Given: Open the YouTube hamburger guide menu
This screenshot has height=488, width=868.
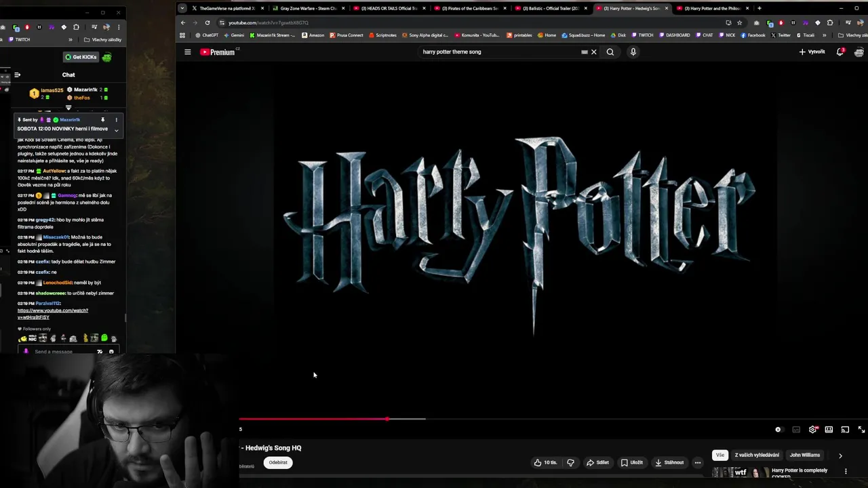Looking at the screenshot, I should (x=188, y=52).
